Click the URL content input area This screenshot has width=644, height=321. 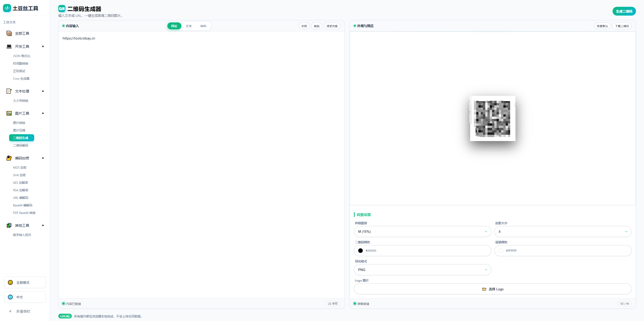(x=201, y=151)
